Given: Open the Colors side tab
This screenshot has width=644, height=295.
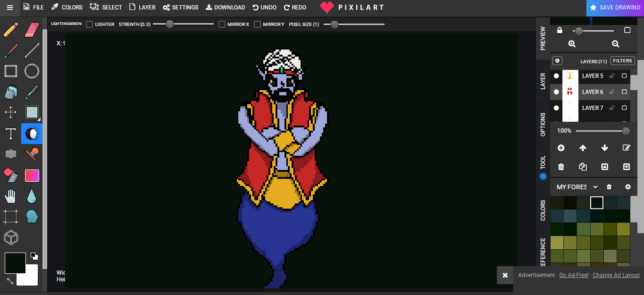Looking at the screenshot, I should [543, 210].
